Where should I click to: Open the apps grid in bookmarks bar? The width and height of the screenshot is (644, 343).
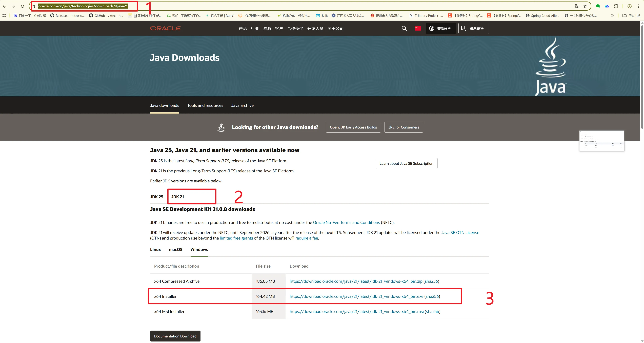click(4, 15)
